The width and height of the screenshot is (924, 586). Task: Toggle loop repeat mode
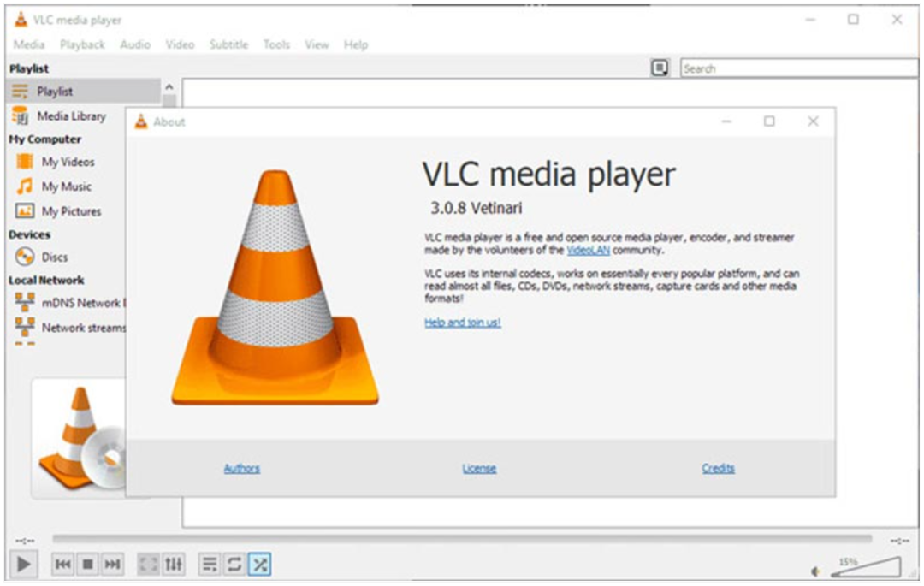[x=234, y=565]
